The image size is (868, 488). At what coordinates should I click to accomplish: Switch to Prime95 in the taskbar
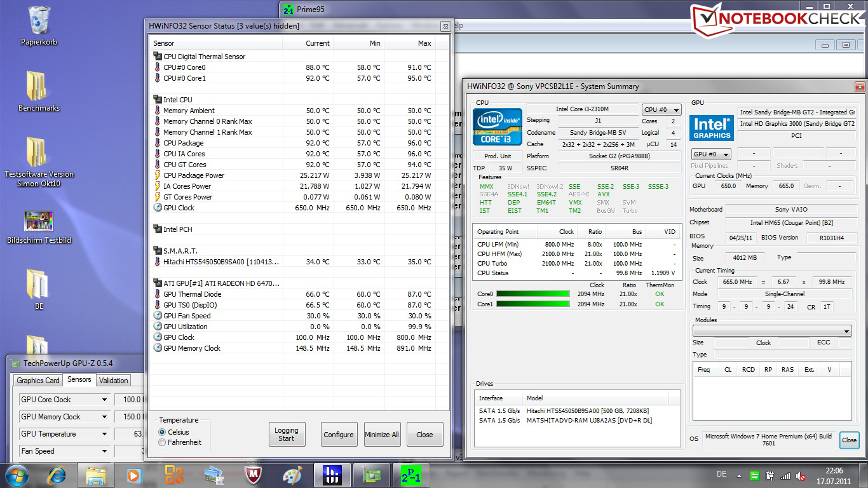click(411, 475)
